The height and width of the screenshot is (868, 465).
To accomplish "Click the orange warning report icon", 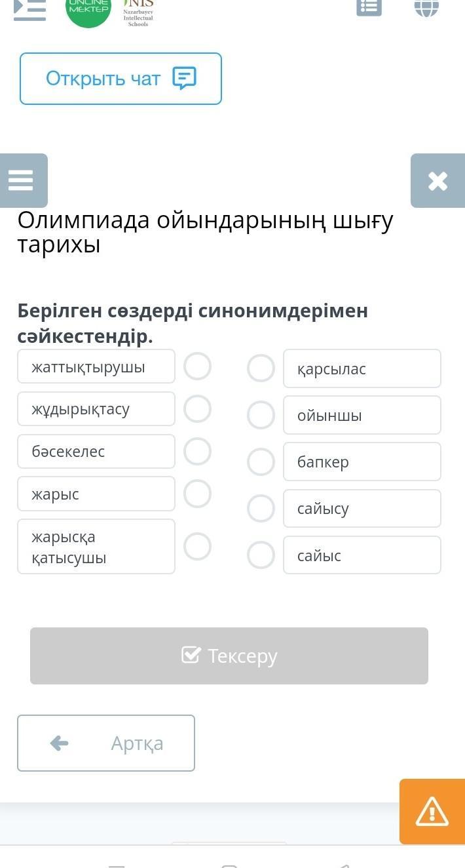I will [432, 812].
